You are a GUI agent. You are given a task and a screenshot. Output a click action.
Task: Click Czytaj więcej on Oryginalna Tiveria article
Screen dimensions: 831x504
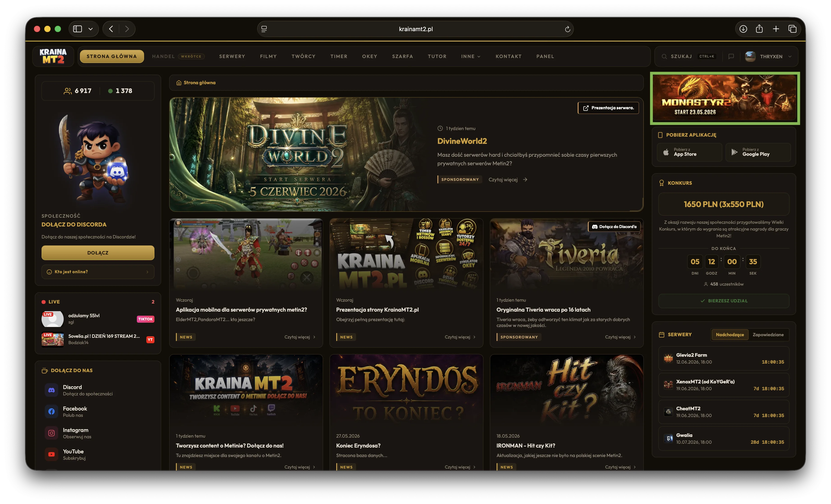coord(620,337)
